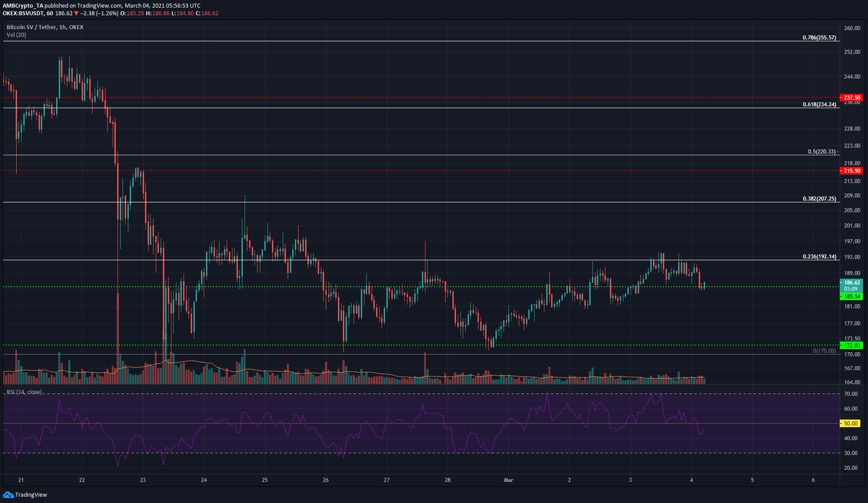Screen dimensions: 868x503
Task: Click the 201.00 price axis label
Action: pos(852,226)
